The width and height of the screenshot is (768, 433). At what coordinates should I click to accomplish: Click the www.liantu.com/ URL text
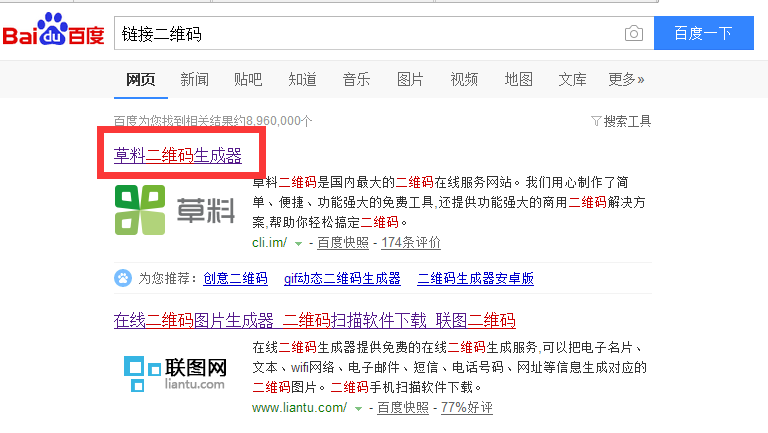pyautogui.click(x=300, y=408)
